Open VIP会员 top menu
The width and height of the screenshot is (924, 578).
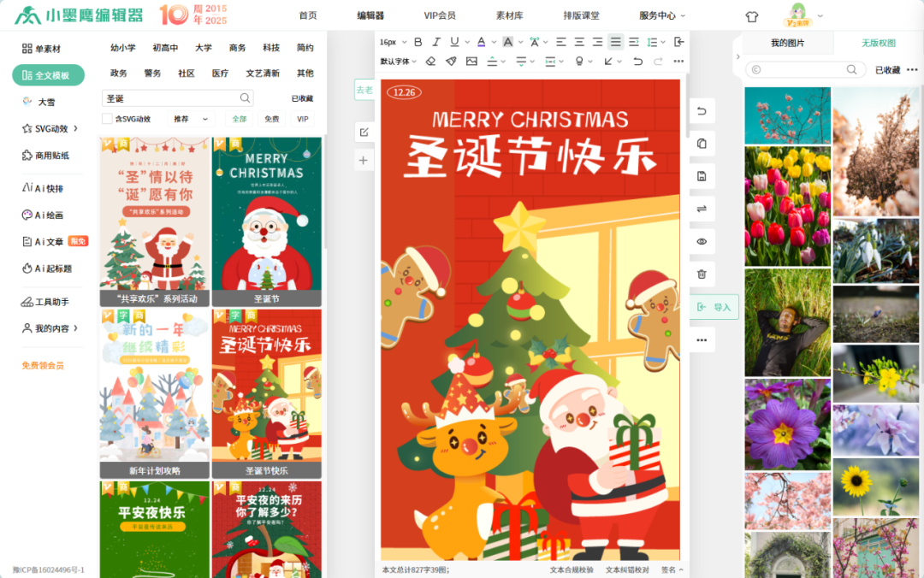(x=440, y=15)
